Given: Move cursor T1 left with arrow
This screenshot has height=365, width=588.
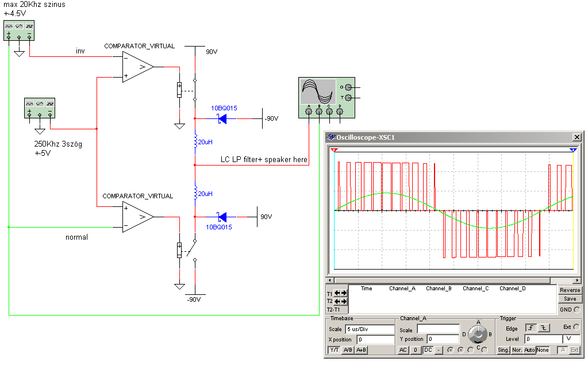Looking at the screenshot, I should point(337,293).
